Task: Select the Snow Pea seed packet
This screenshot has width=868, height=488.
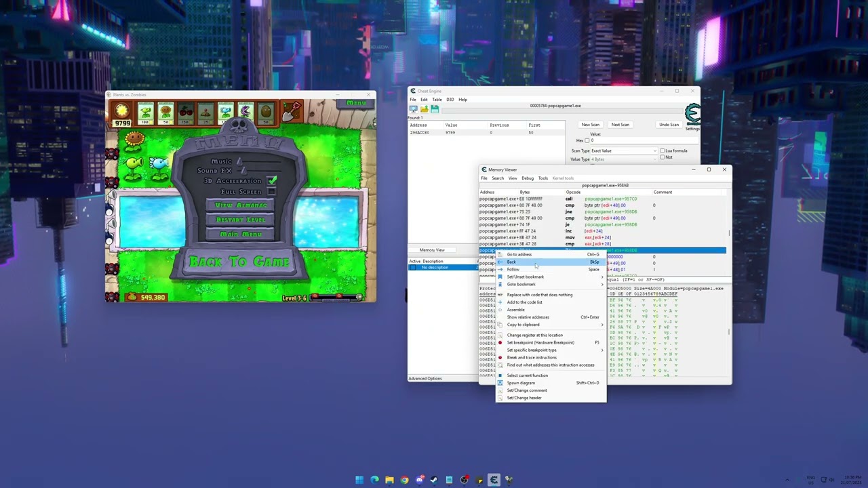Action: [x=225, y=113]
